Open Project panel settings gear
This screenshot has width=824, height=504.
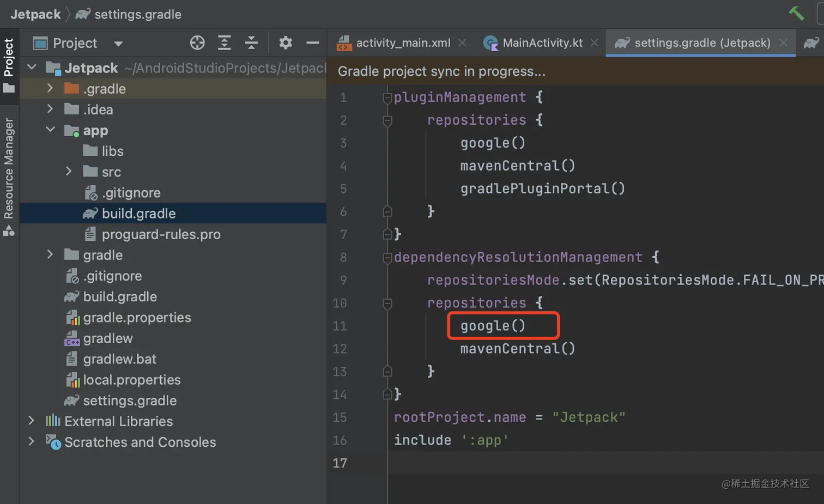pyautogui.click(x=286, y=42)
